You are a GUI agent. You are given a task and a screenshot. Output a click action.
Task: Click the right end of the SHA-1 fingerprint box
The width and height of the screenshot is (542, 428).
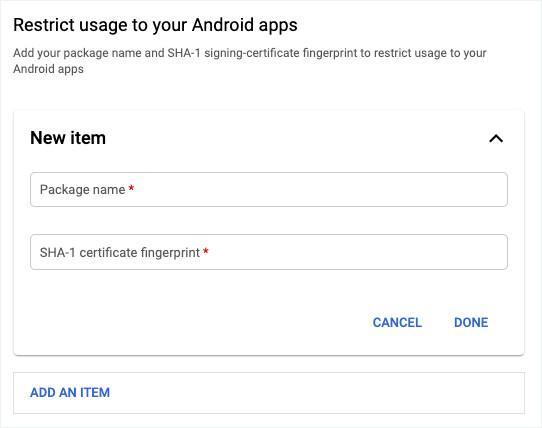(x=494, y=252)
